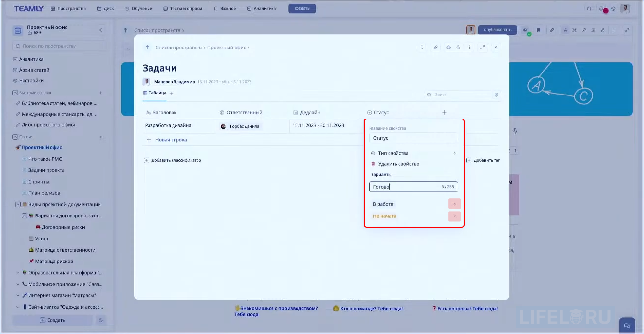This screenshot has height=334, width=644.
Task: Open the search settings gear near Поиск field
Action: (496, 95)
